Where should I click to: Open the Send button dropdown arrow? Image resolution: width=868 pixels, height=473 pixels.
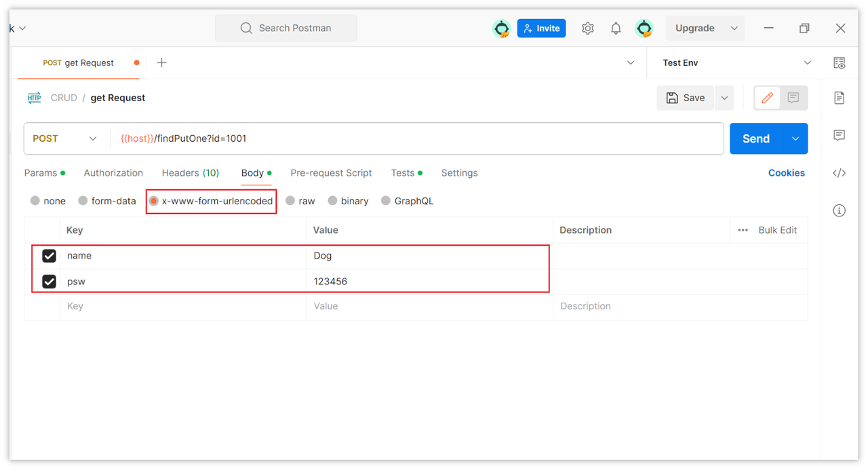pos(795,138)
